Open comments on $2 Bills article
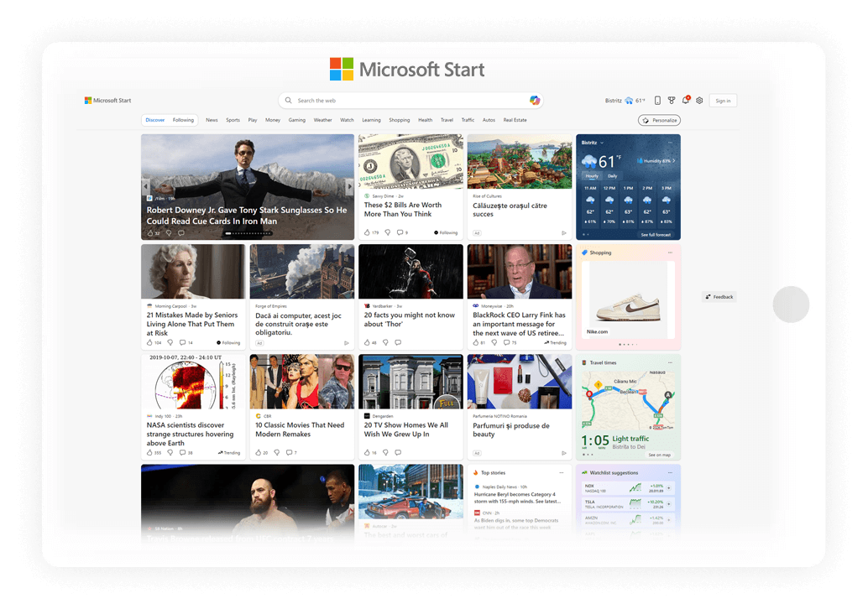The height and width of the screenshot is (609, 868). (x=400, y=232)
